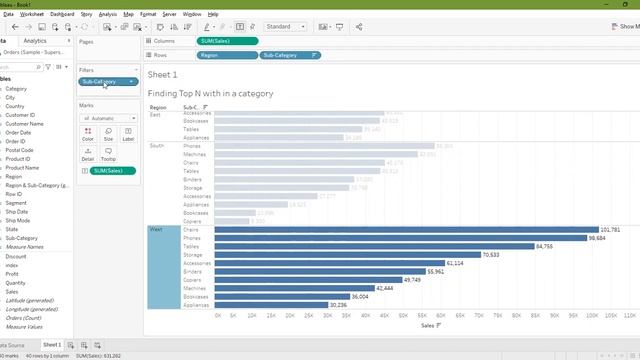The height and width of the screenshot is (360, 640).
Task: Open the Data menu
Action: [8, 14]
